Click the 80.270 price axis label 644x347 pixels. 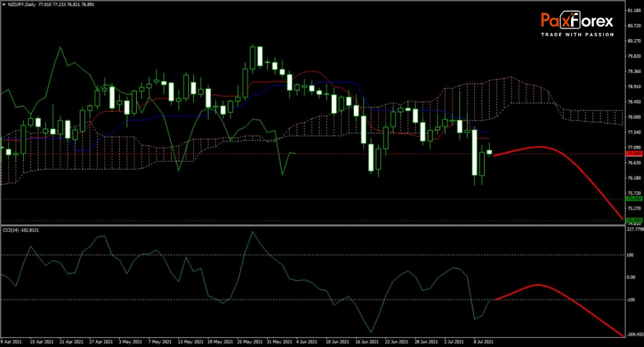[634, 41]
